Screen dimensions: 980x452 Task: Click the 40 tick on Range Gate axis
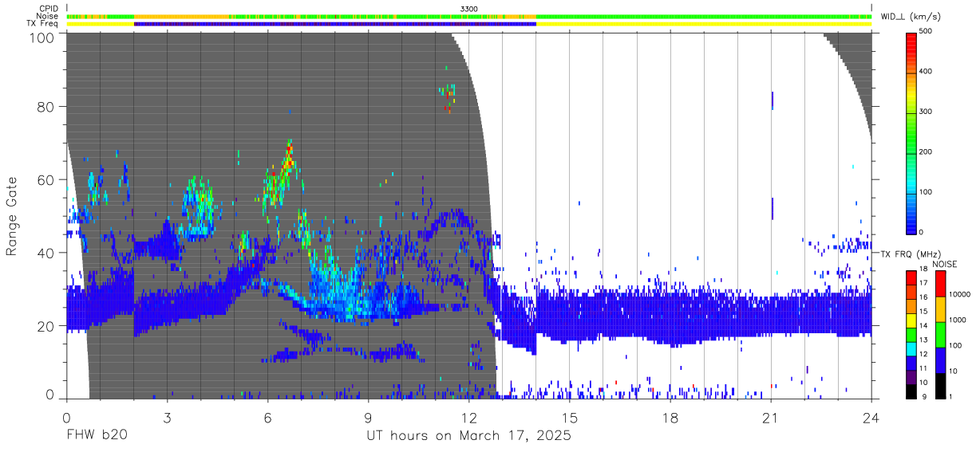(46, 254)
